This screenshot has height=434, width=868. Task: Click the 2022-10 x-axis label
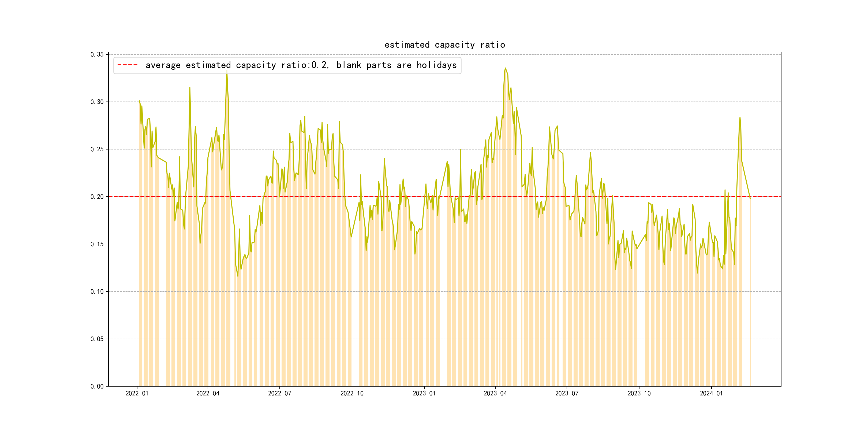[x=352, y=393]
